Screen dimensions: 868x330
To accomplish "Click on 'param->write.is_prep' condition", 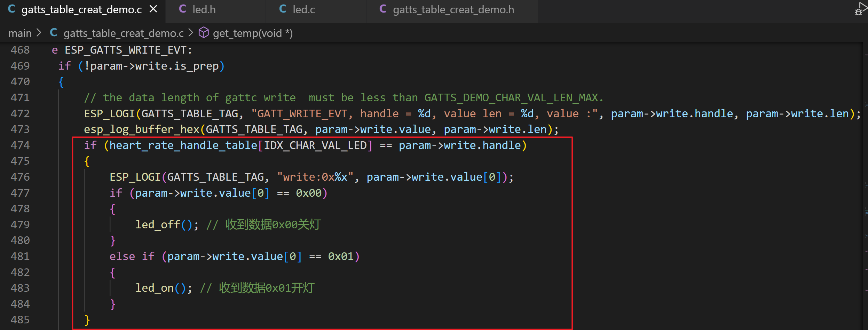I will point(155,66).
